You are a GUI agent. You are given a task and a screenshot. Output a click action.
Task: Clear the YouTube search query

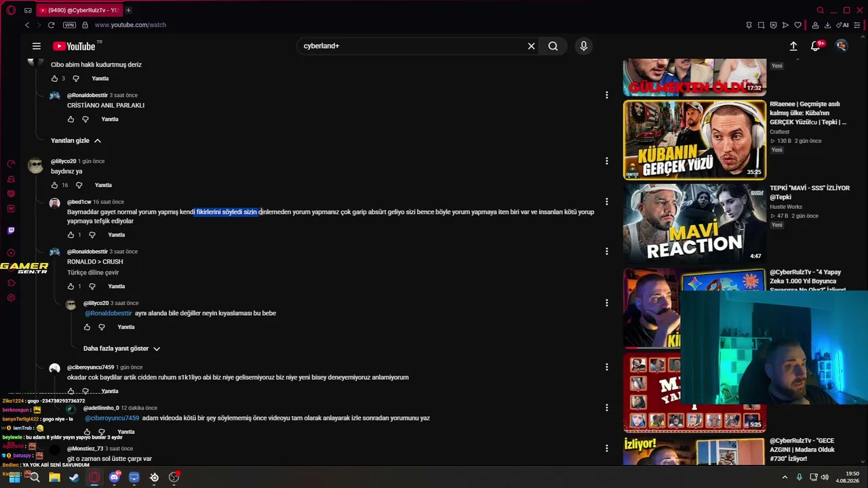pos(532,46)
